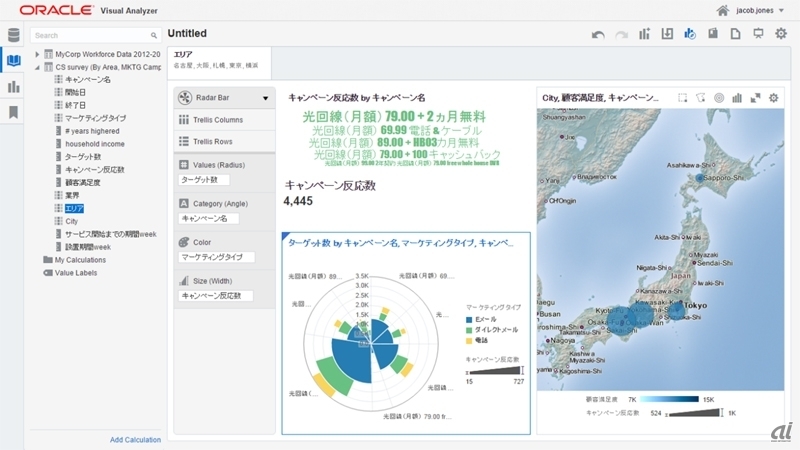The image size is (800, 450).
Task: Click the map's maximize arrows icon
Action: click(755, 98)
